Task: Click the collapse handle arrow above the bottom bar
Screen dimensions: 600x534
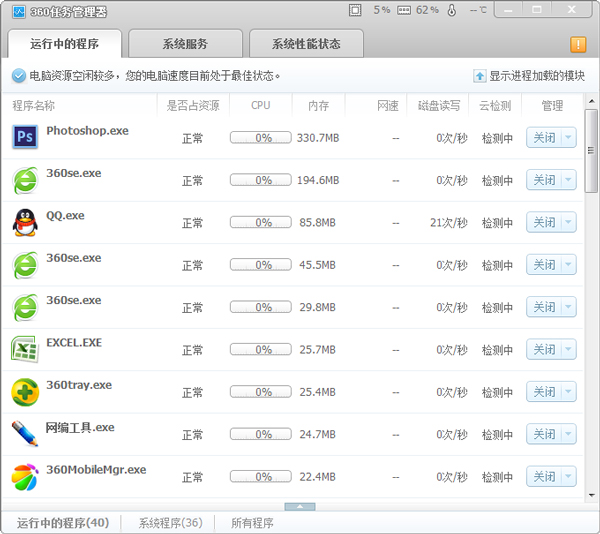Action: coord(300,506)
